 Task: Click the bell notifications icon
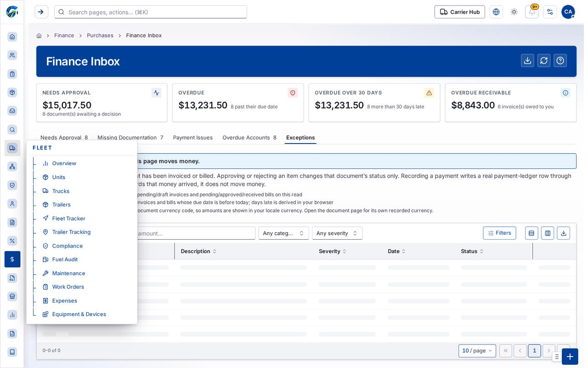pos(532,12)
